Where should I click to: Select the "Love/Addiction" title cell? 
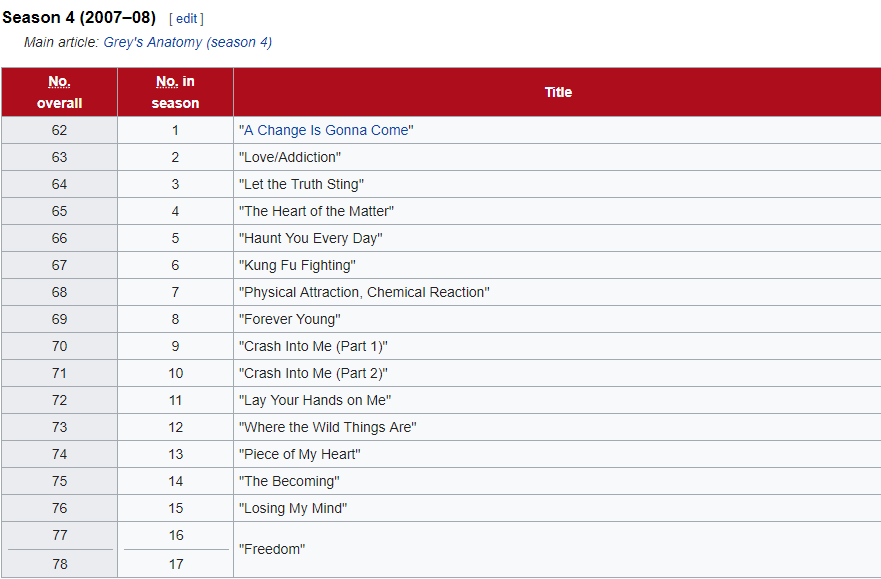tap(557, 157)
